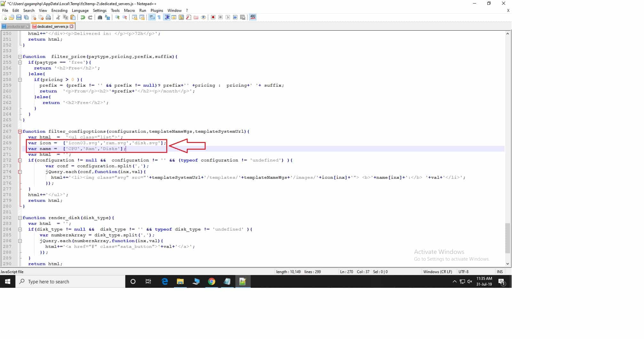Click the Open file folder icon
Image resolution: width=644 pixels, height=339 pixels.
coord(12,17)
